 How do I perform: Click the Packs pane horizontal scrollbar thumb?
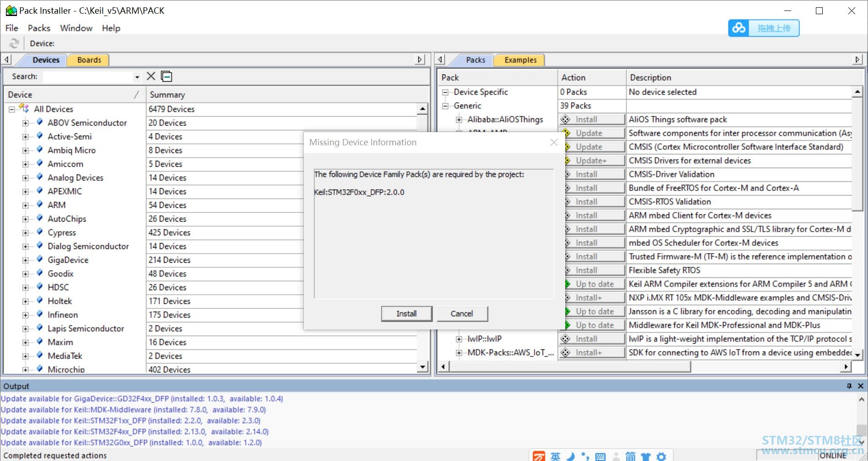click(x=570, y=366)
